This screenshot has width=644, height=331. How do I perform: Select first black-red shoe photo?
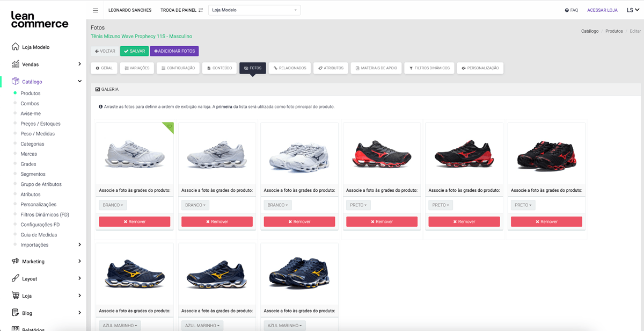tap(382, 154)
